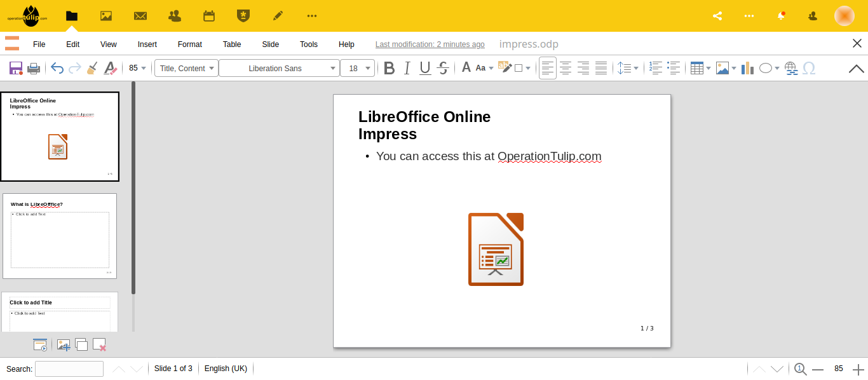Screen dimensions: 868x380
Task: Open the File menu
Action: pyautogui.click(x=39, y=44)
